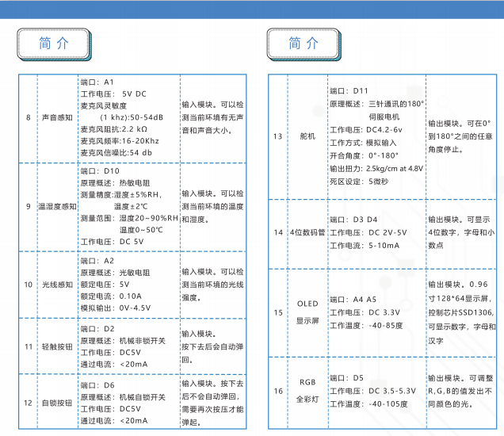The height and width of the screenshot is (436, 504).
Task: Click row number 15
Action: [278, 312]
